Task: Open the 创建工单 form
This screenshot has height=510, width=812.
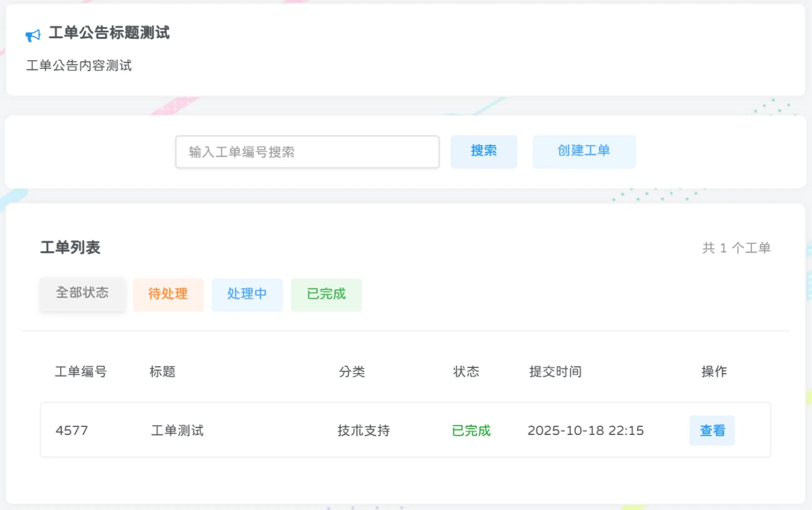Action: click(583, 151)
